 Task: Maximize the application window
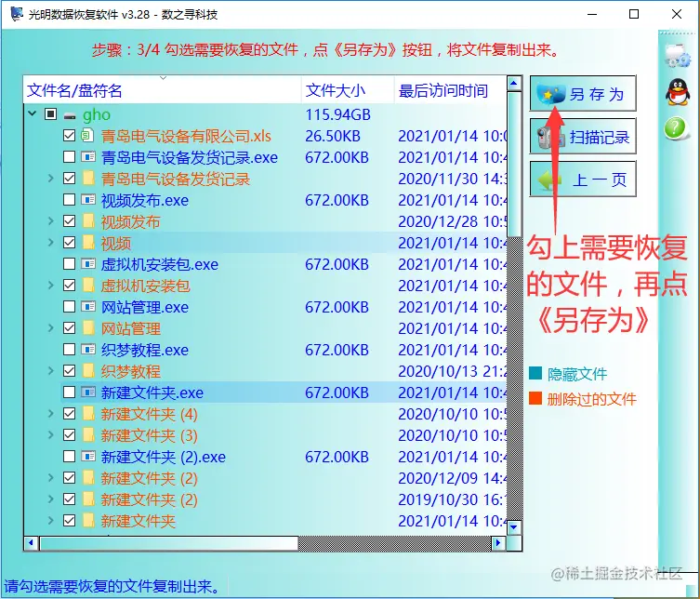click(x=634, y=14)
